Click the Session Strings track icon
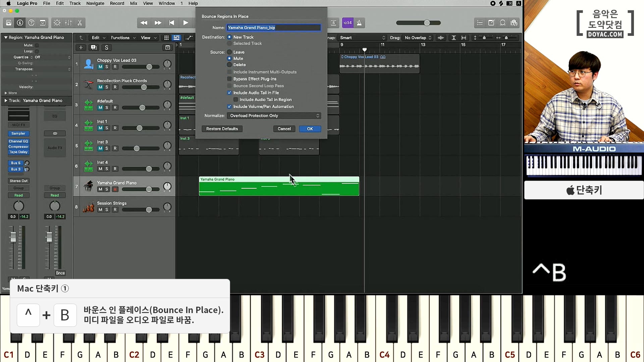This screenshot has height=362, width=644. pos(89,206)
